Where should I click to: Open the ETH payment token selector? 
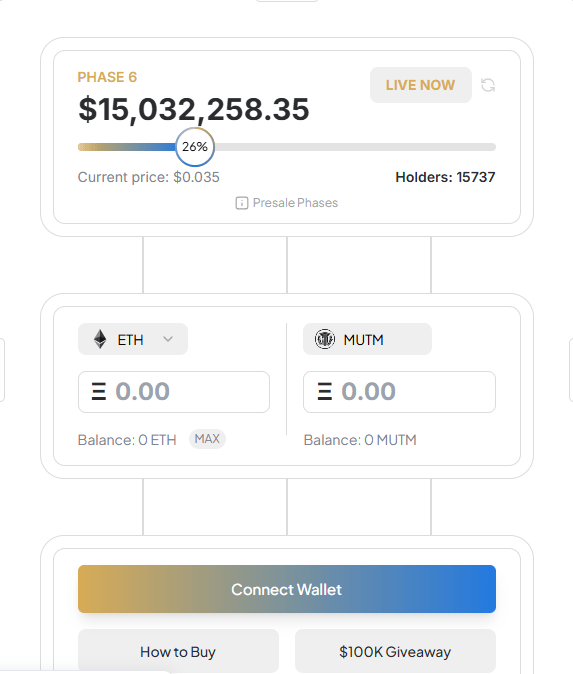[133, 339]
